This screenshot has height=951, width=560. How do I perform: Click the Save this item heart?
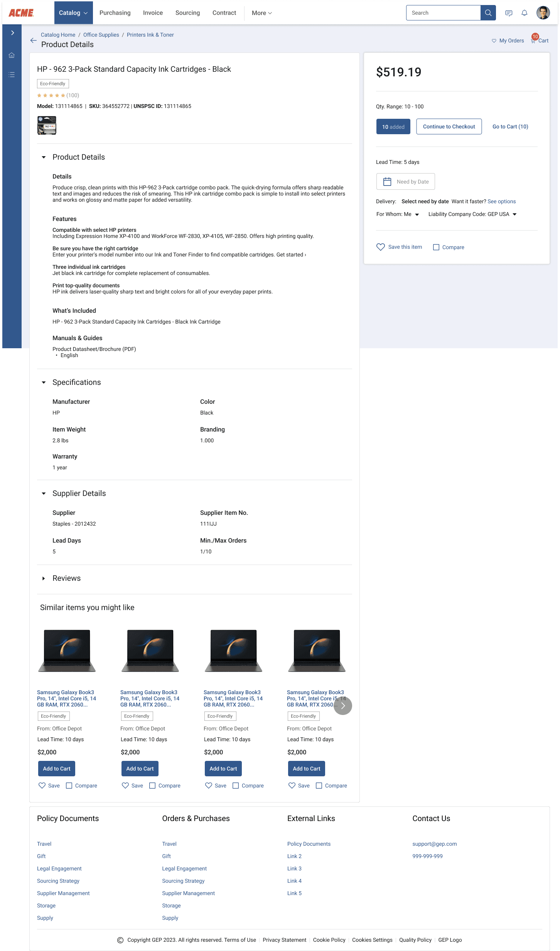pyautogui.click(x=380, y=247)
